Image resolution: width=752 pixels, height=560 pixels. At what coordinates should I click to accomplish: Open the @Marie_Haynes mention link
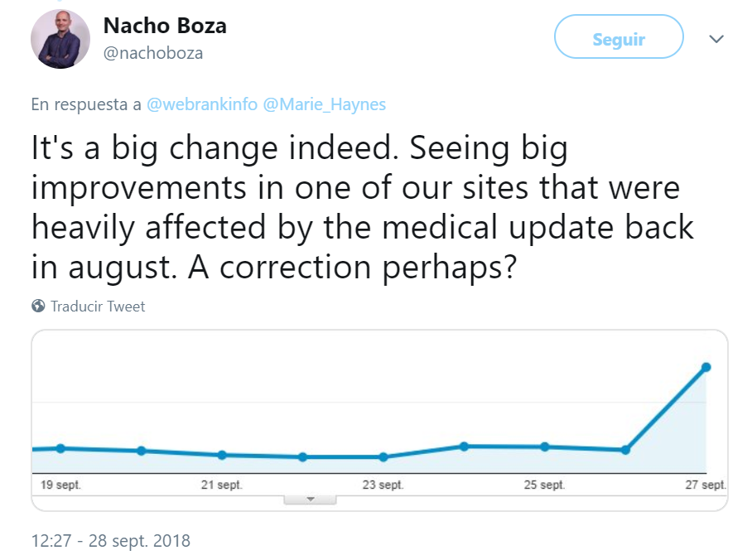click(325, 104)
